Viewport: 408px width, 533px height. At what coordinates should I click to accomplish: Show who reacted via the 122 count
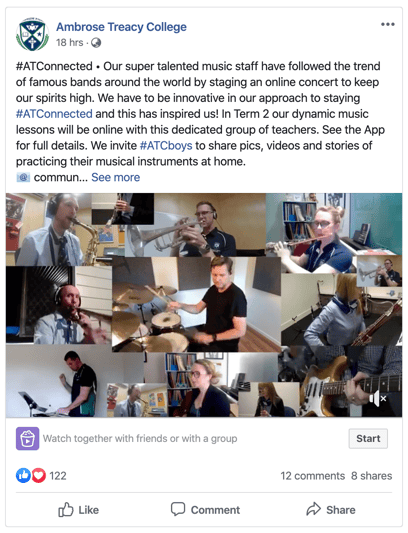point(58,476)
